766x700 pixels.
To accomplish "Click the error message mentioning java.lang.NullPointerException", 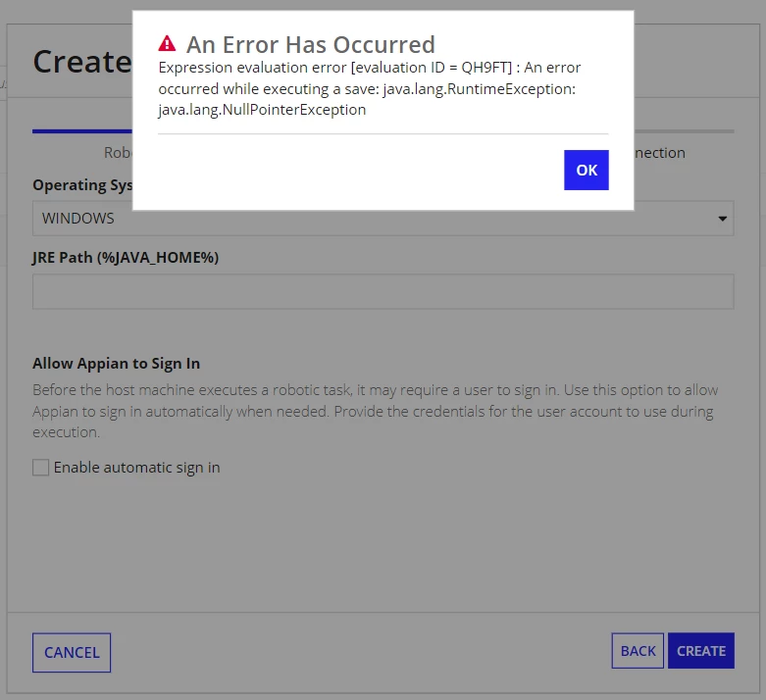I will click(x=370, y=88).
